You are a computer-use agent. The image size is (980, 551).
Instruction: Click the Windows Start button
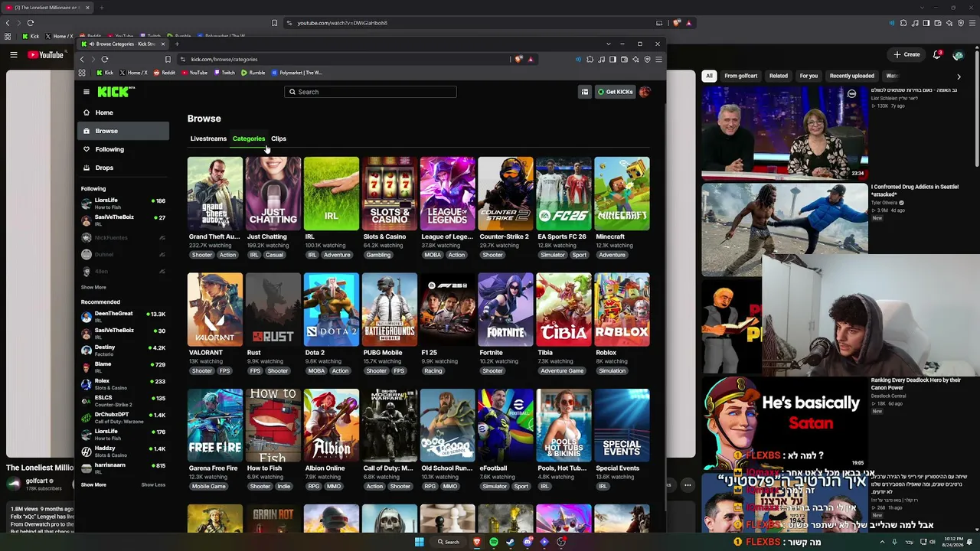pos(420,542)
